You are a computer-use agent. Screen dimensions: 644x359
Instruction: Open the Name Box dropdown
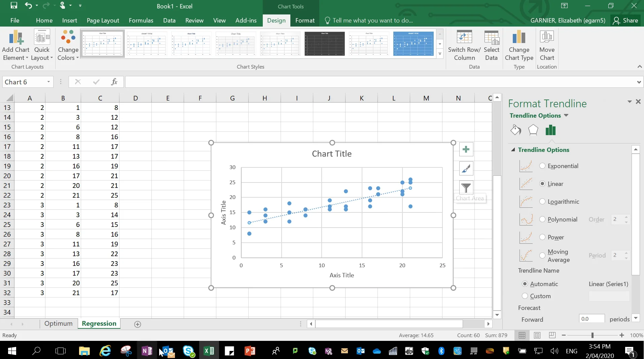point(48,82)
